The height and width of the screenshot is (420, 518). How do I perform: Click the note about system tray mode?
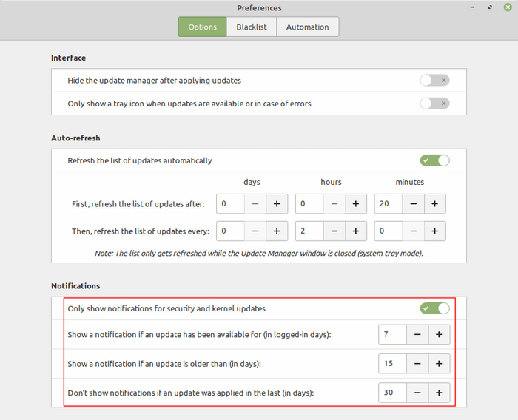(x=259, y=253)
